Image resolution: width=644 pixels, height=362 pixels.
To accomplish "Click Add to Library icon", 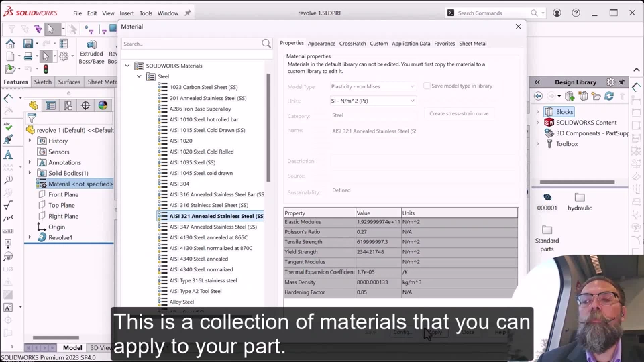I will [570, 96].
